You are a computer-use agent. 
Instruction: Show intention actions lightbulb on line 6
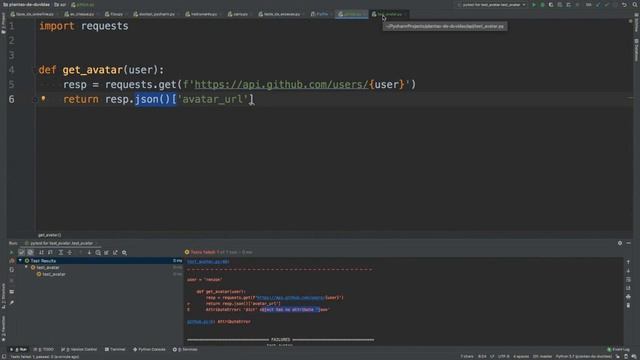43,99
